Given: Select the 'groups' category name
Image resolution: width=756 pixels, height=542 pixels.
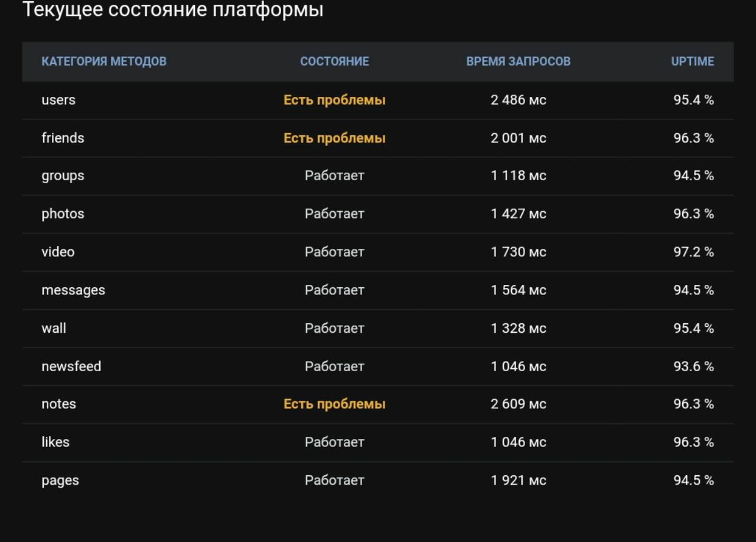Looking at the screenshot, I should [63, 176].
